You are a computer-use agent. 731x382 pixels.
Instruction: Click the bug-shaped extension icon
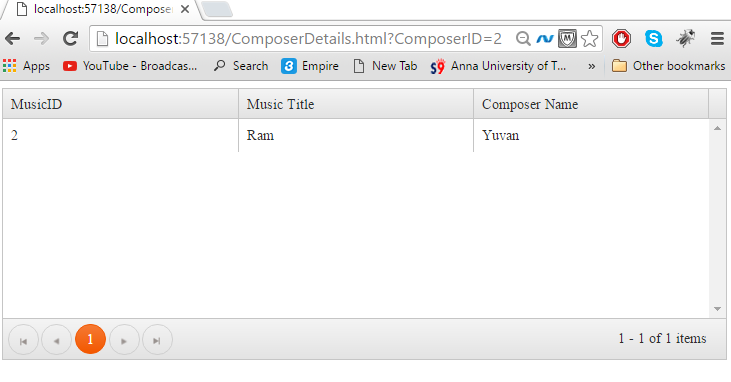click(685, 39)
